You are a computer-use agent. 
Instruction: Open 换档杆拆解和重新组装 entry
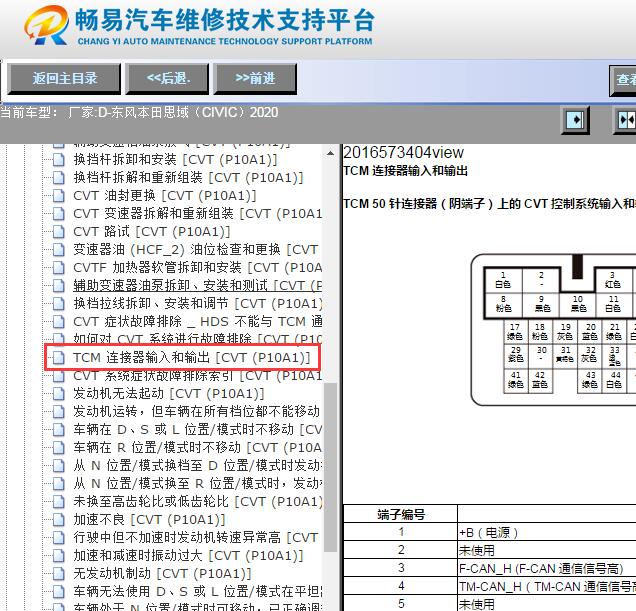[x=188, y=177]
